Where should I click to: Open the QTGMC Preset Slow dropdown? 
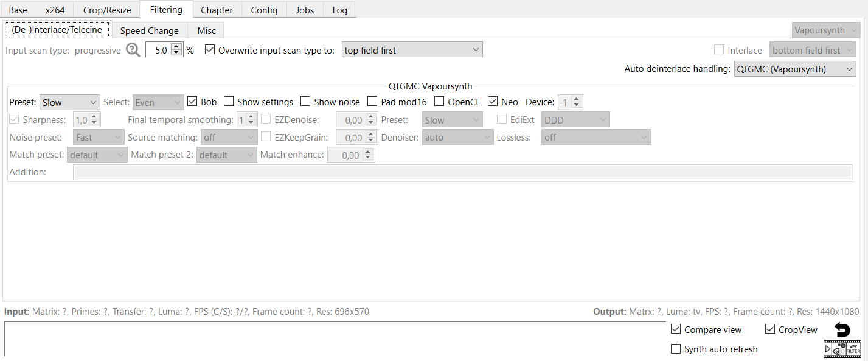[69, 102]
